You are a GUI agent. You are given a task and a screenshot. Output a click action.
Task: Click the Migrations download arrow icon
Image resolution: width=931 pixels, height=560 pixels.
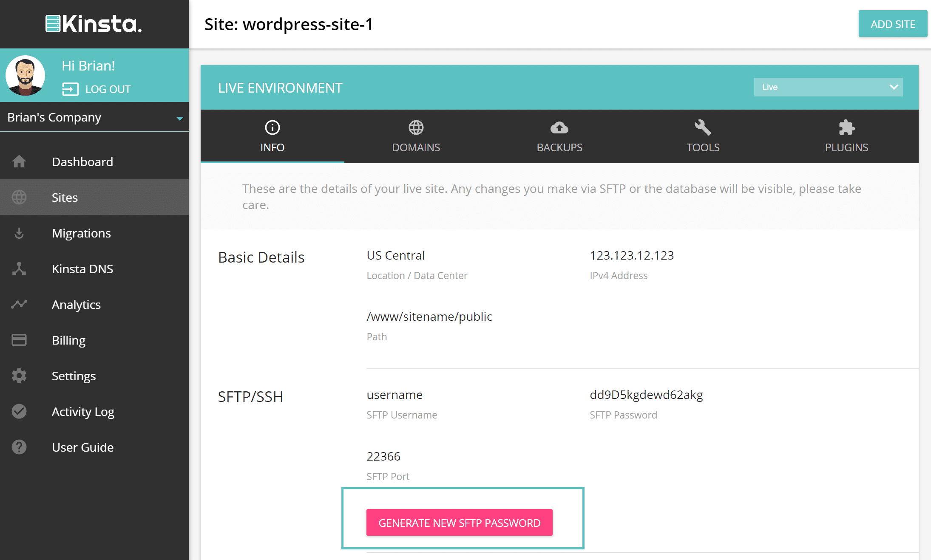(19, 233)
